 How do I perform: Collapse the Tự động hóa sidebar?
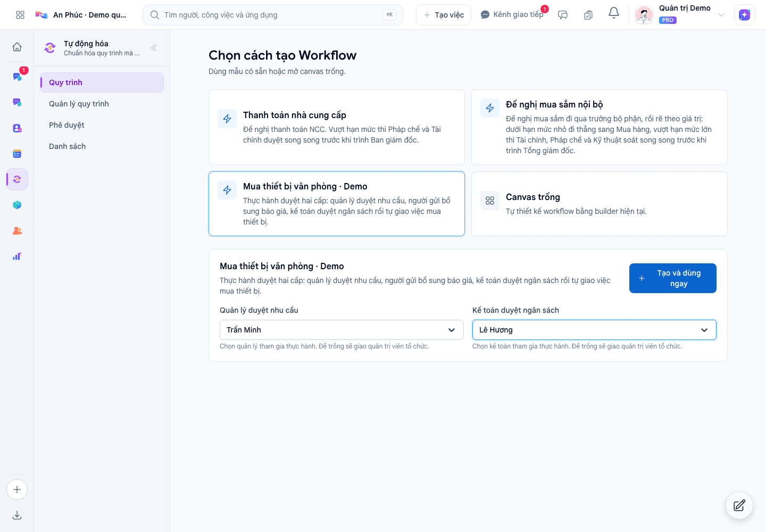tap(154, 48)
